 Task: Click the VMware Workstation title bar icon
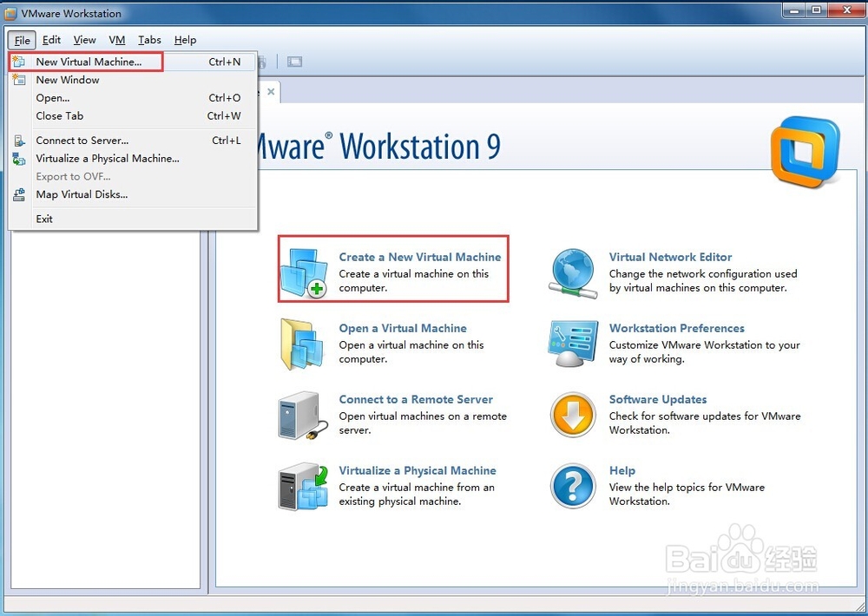pos(10,13)
